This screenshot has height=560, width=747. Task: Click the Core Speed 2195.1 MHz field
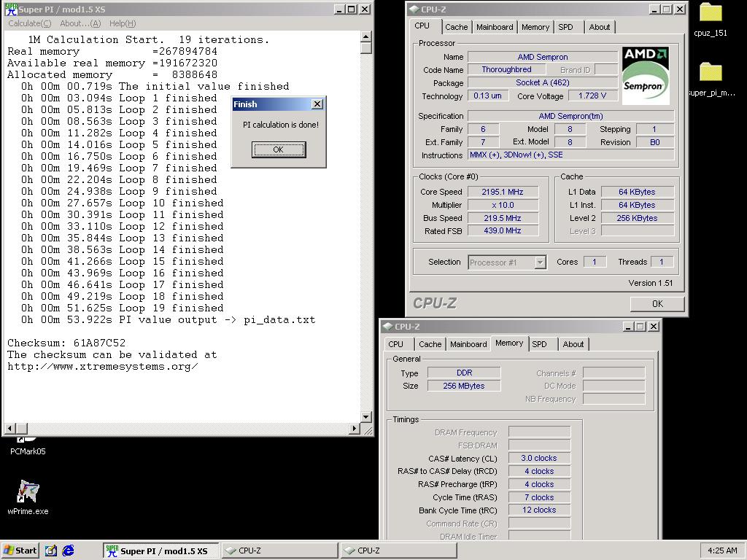(503, 192)
